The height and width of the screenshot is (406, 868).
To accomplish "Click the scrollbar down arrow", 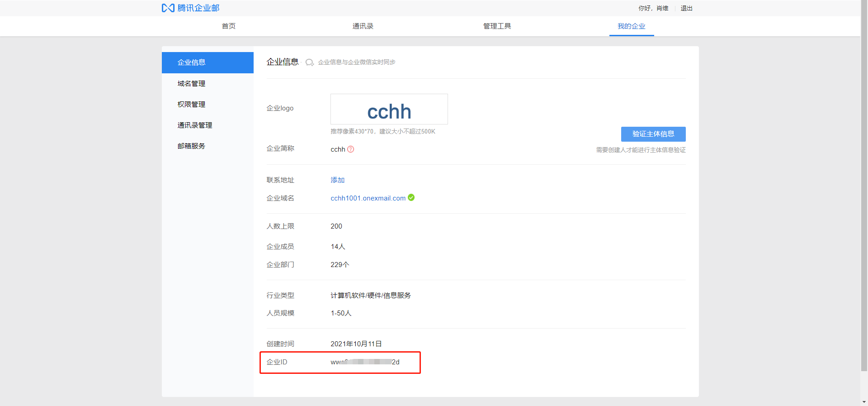I will click(x=864, y=402).
